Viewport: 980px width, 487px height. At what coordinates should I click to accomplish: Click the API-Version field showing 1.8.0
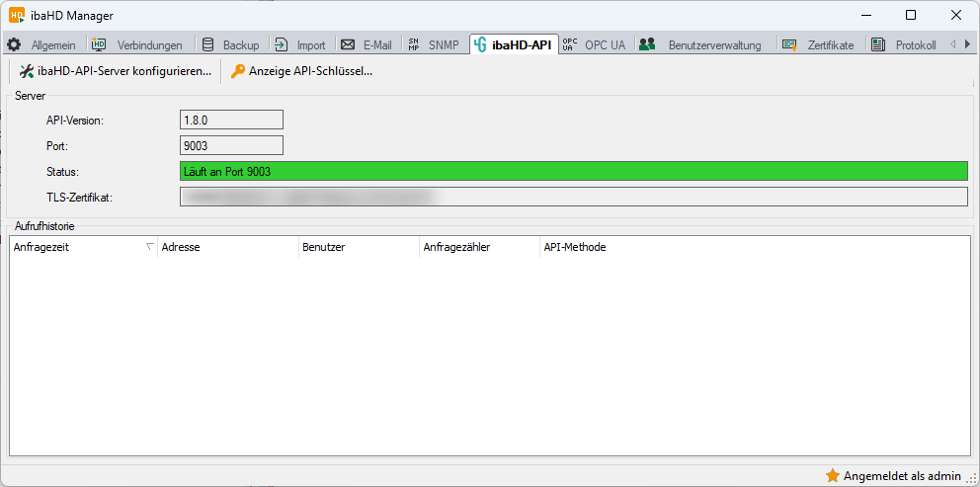tap(231, 121)
